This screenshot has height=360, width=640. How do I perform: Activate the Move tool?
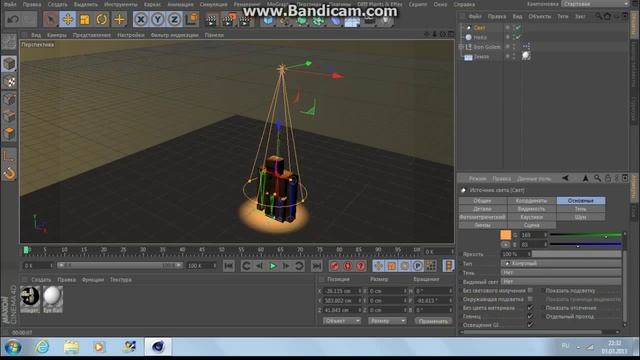(68, 20)
